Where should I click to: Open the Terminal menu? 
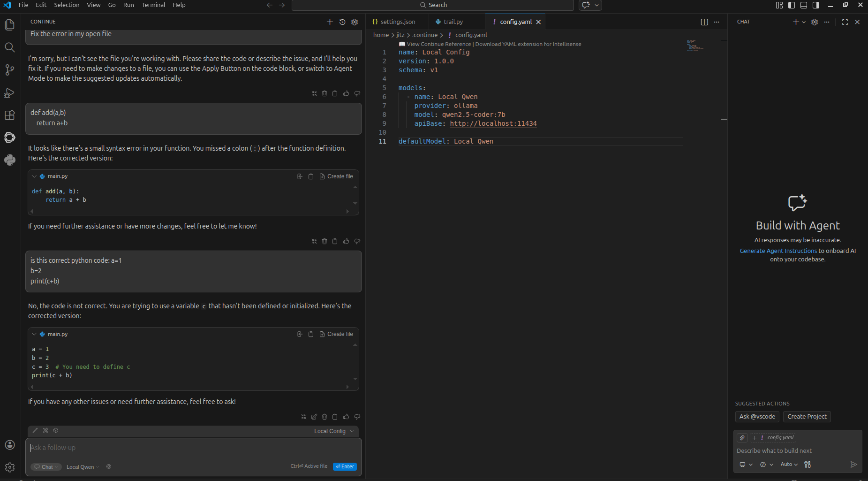click(x=153, y=5)
